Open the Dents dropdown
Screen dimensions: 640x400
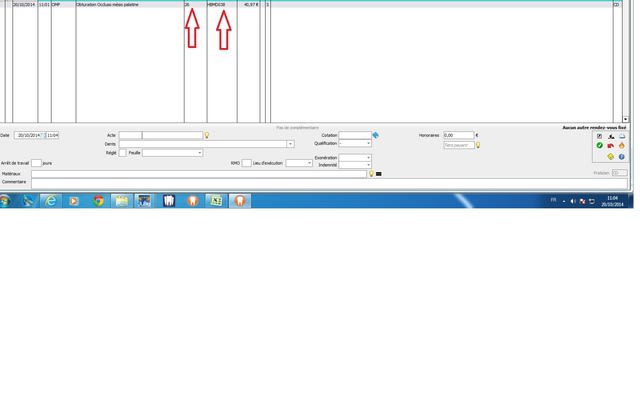click(x=290, y=144)
